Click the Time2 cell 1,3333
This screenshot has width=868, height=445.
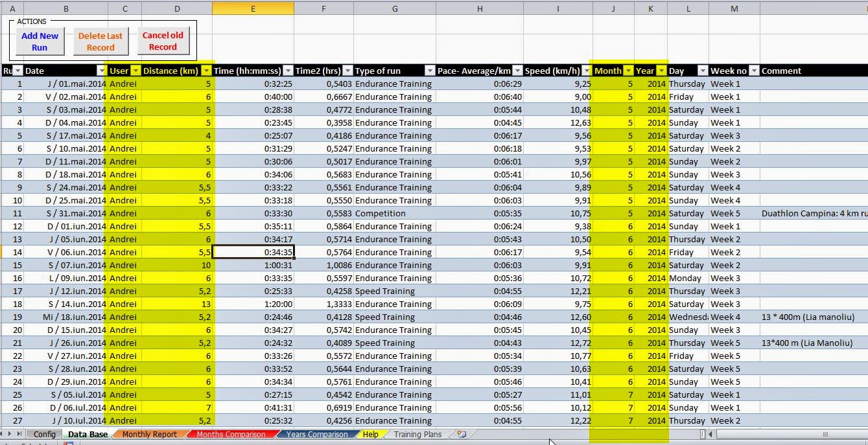323,304
